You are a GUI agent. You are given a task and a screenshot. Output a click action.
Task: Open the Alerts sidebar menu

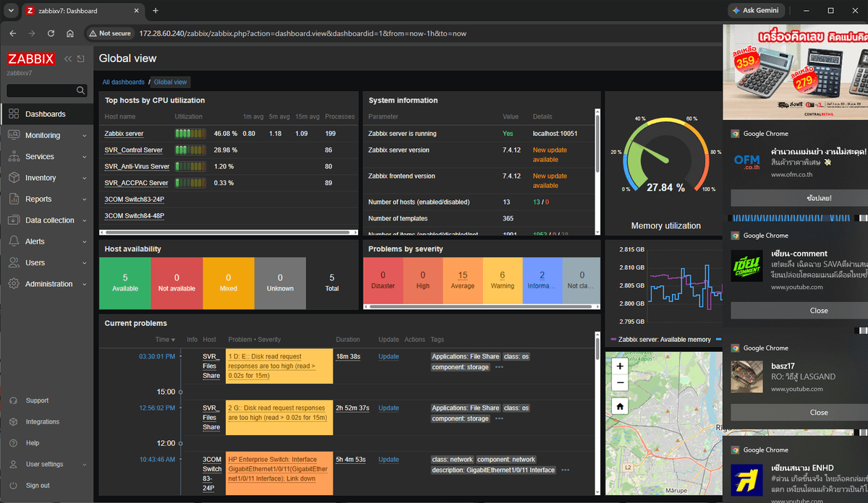click(46, 241)
